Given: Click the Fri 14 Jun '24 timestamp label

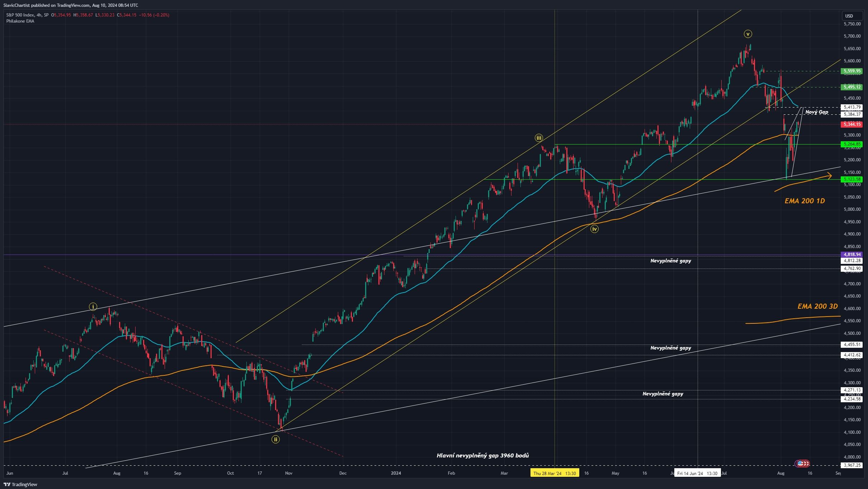Looking at the screenshot, I should click(697, 473).
